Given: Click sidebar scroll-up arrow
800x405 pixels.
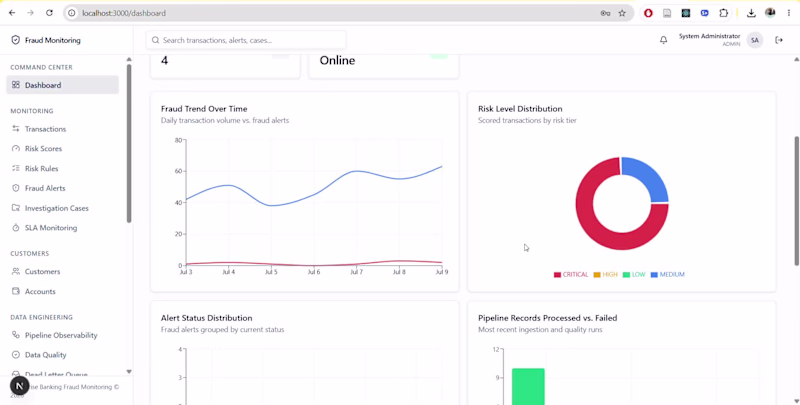Looking at the screenshot, I should (129, 59).
